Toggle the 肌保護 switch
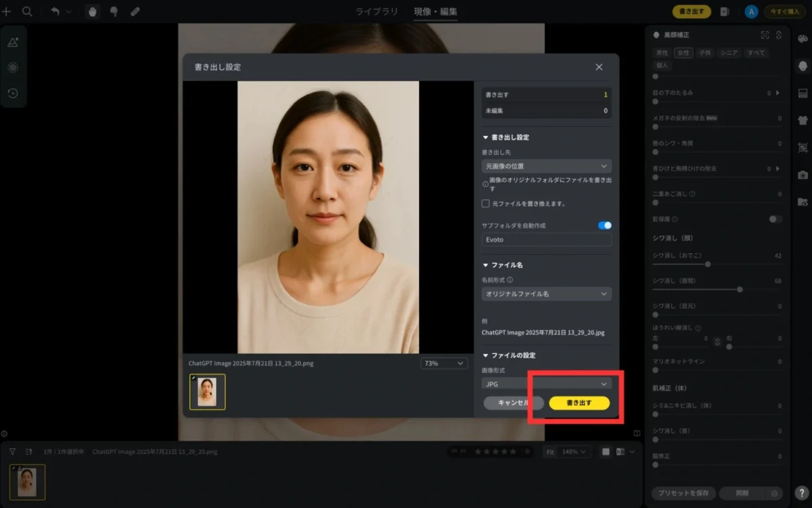This screenshot has height=508, width=812. [775, 219]
